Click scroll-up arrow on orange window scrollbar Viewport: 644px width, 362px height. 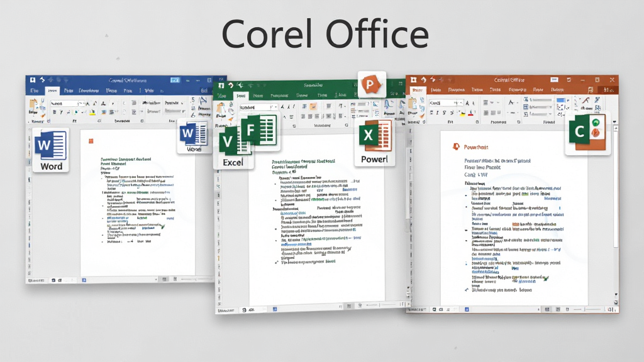(x=616, y=128)
